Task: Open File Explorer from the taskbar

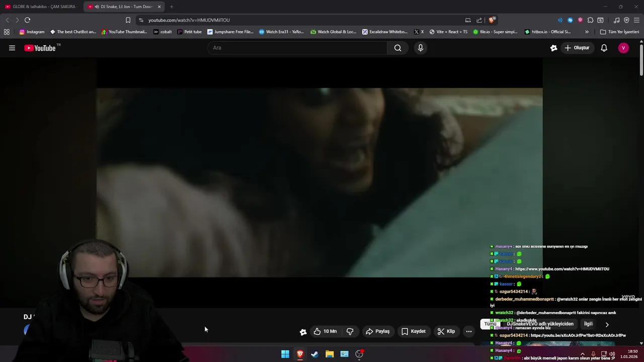Action: click(x=330, y=354)
